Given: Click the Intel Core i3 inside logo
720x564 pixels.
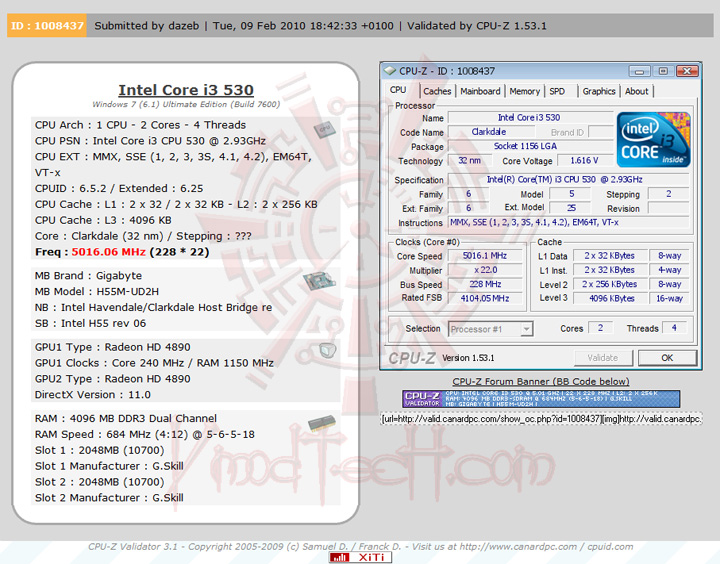Looking at the screenshot, I should click(653, 140).
